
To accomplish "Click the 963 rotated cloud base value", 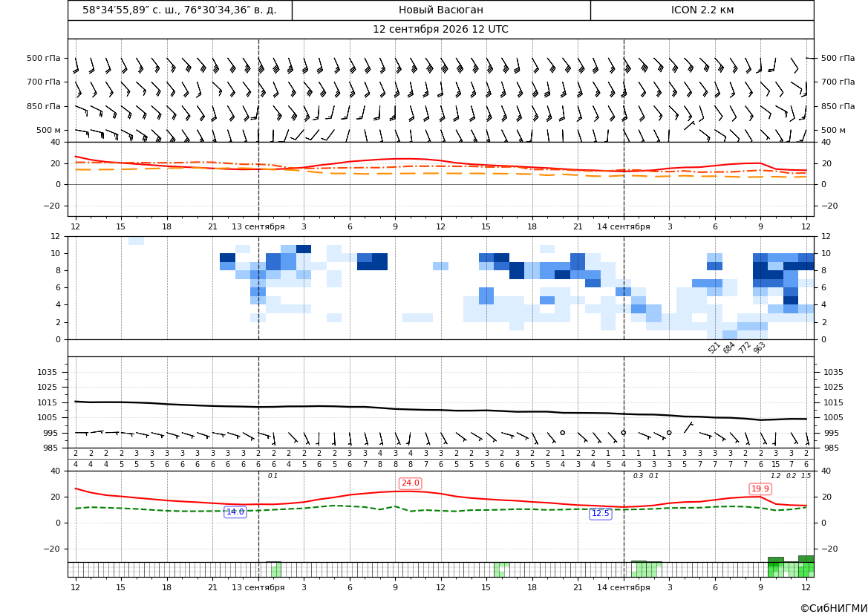I will click(x=759, y=347).
